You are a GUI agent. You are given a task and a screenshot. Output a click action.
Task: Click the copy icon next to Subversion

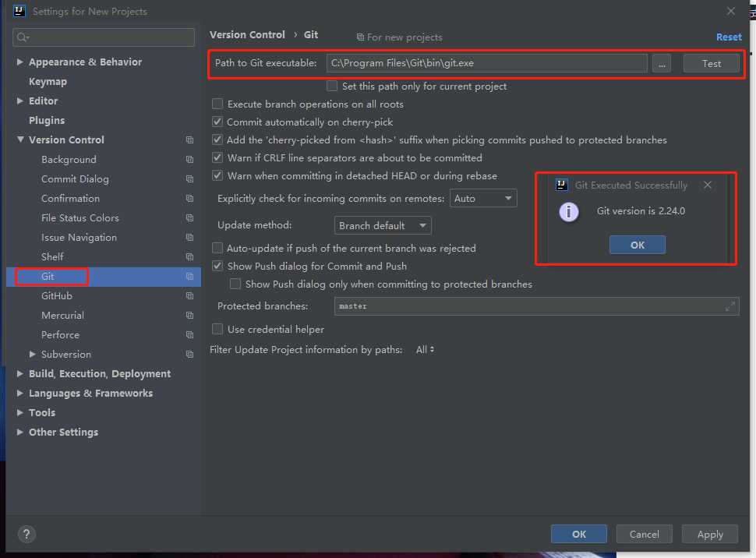(189, 354)
